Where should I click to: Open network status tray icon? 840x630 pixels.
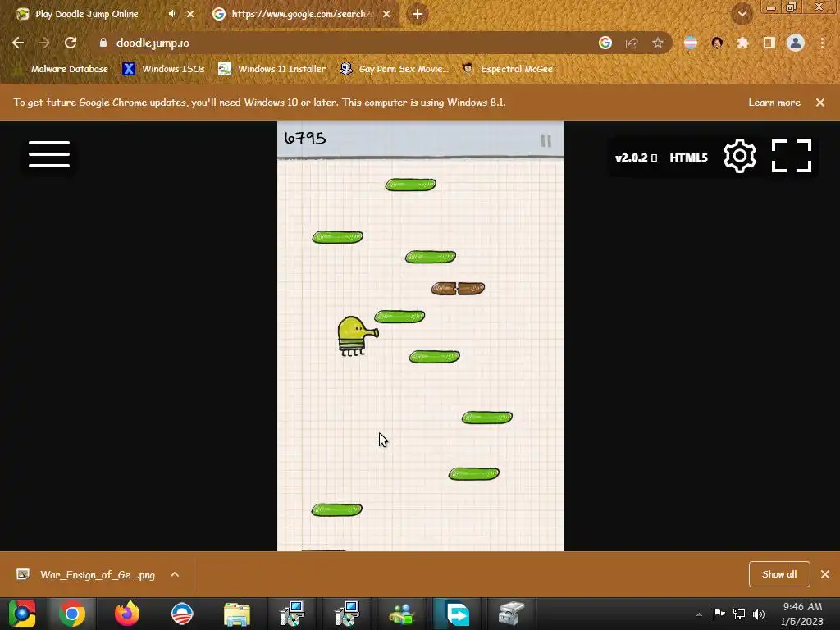[x=739, y=614]
